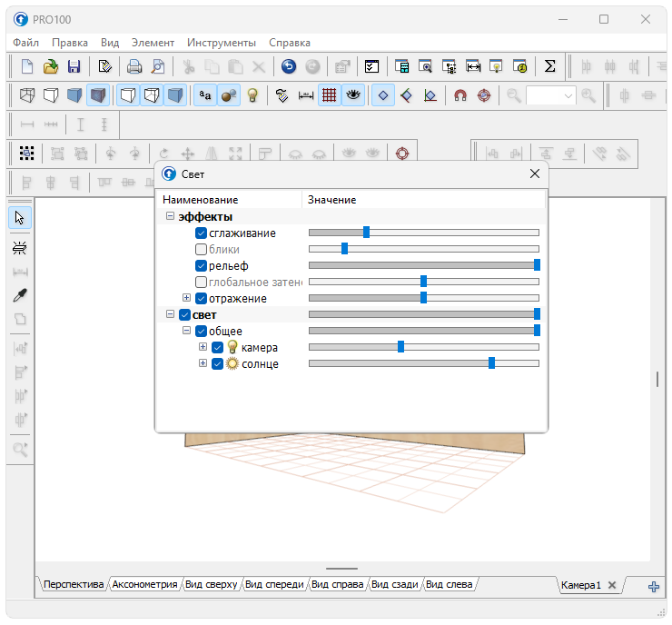This screenshot has height=625, width=672.
Task: Disable the камера light checkbox
Action: [x=217, y=347]
